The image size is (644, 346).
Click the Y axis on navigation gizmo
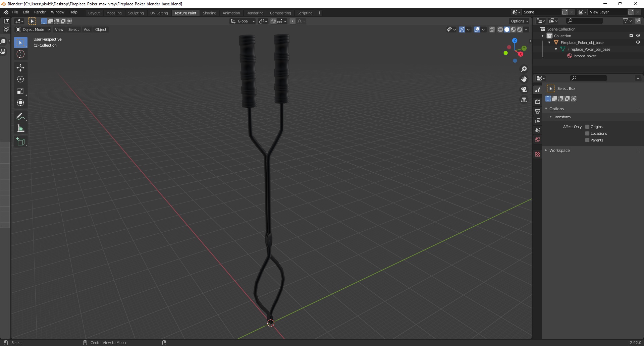coord(524,48)
